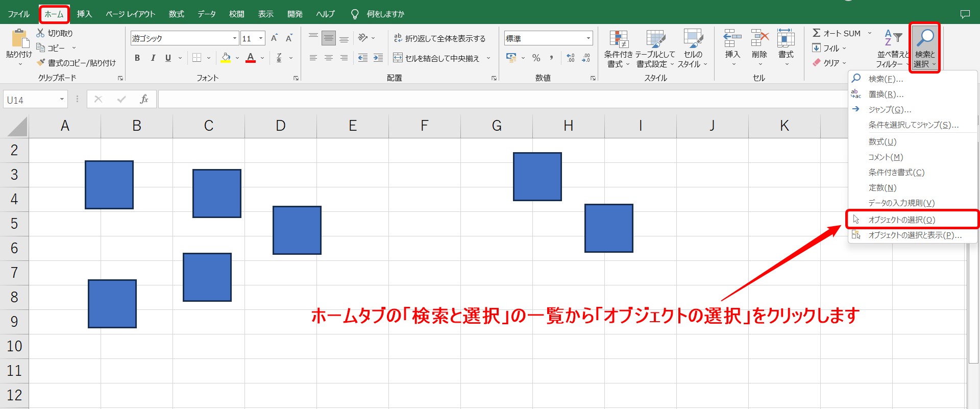Open the number format dropdown 標準
The image size is (980, 409).
pyautogui.click(x=588, y=38)
